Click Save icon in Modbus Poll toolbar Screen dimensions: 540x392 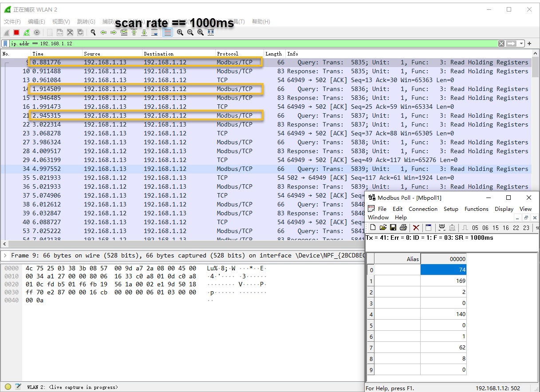pyautogui.click(x=393, y=228)
